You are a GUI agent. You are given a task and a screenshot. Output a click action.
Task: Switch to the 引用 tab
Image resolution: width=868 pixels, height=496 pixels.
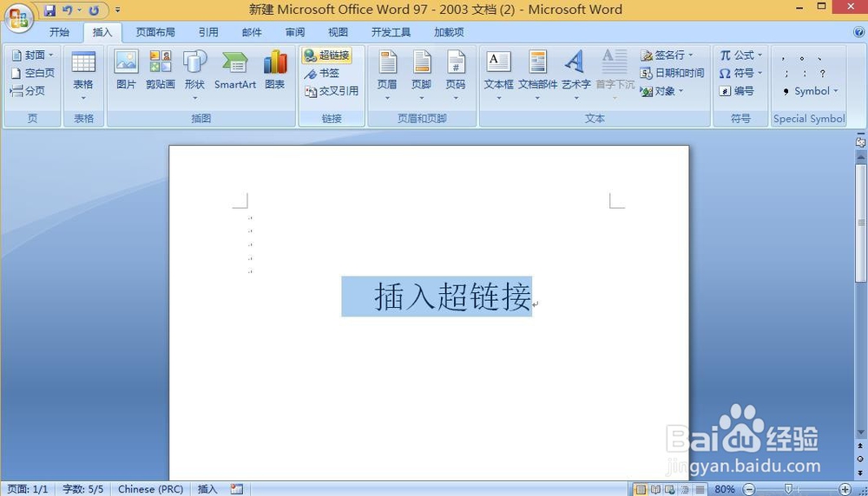208,32
